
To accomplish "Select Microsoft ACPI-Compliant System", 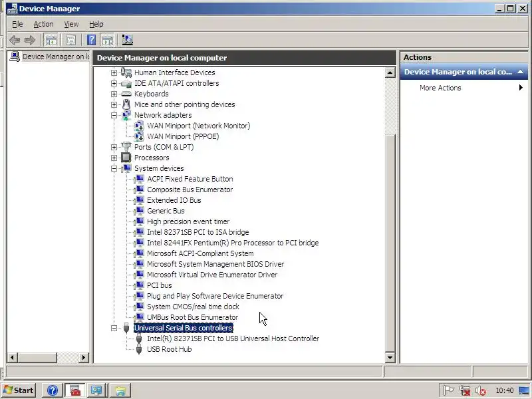I will (x=200, y=253).
